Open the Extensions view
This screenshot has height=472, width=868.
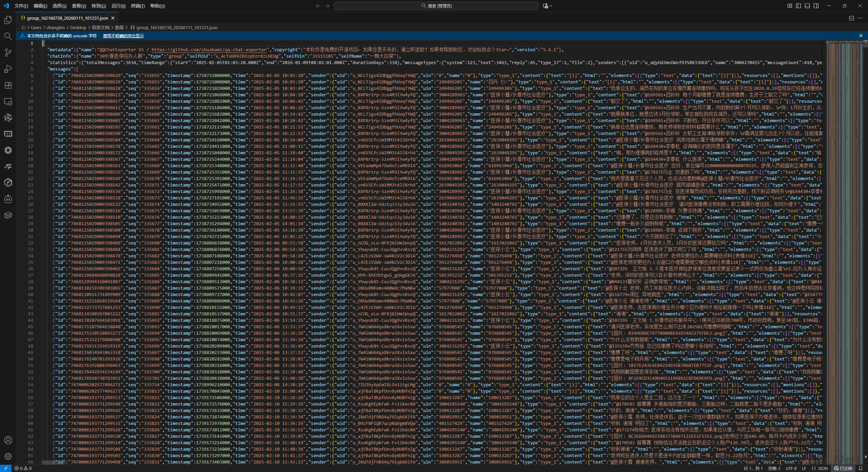click(x=8, y=85)
